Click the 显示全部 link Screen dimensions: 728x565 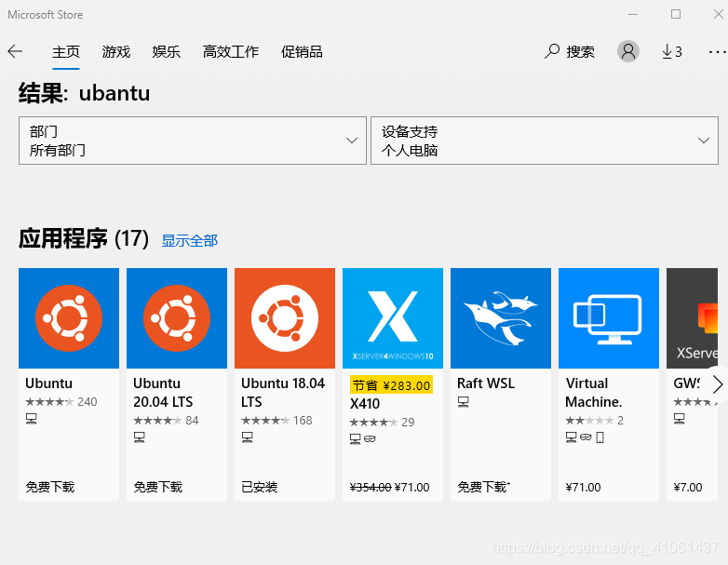[x=189, y=240]
